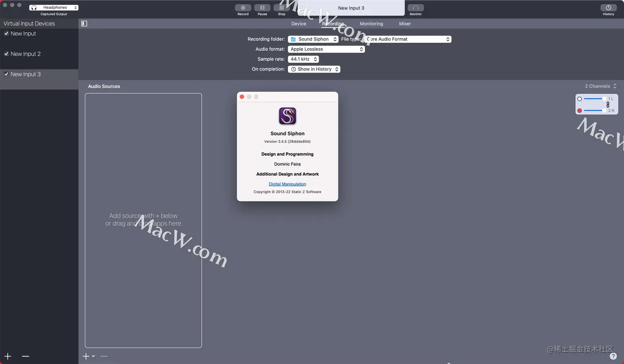624x364 pixels.
Task: Select New Input 2 in device list
Action: [39, 59]
